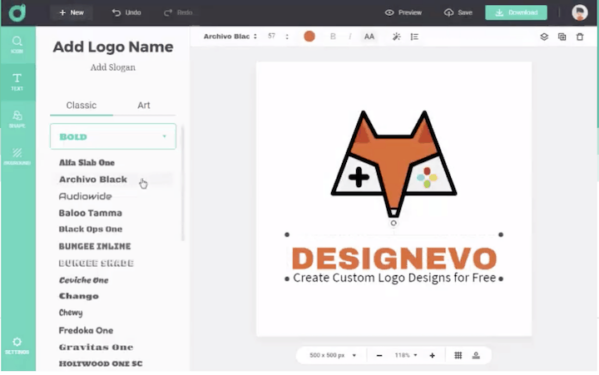Adjust the font size 57 stepper
Image resolution: width=599 pixels, height=375 pixels.
point(287,37)
